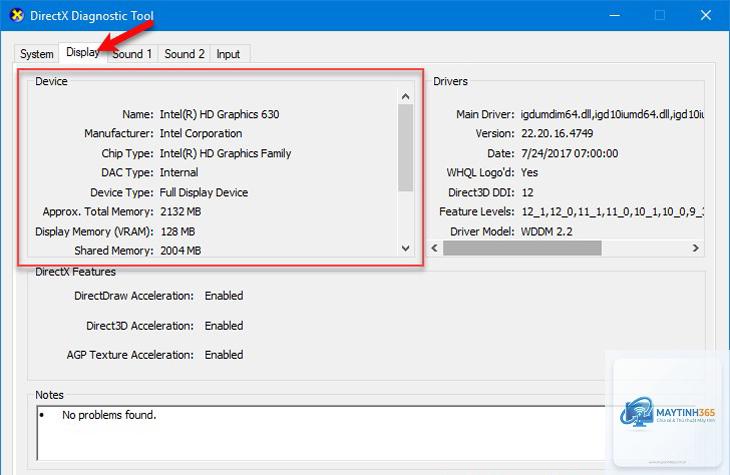Click the Driver Model value WDDM 2.2
Image resolution: width=730 pixels, height=475 pixels.
click(x=547, y=231)
